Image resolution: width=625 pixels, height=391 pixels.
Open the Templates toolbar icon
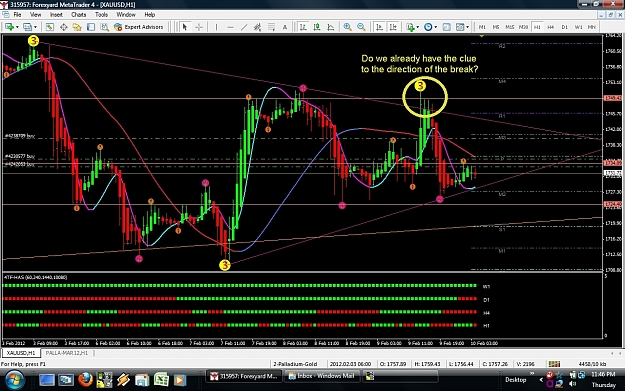460,27
